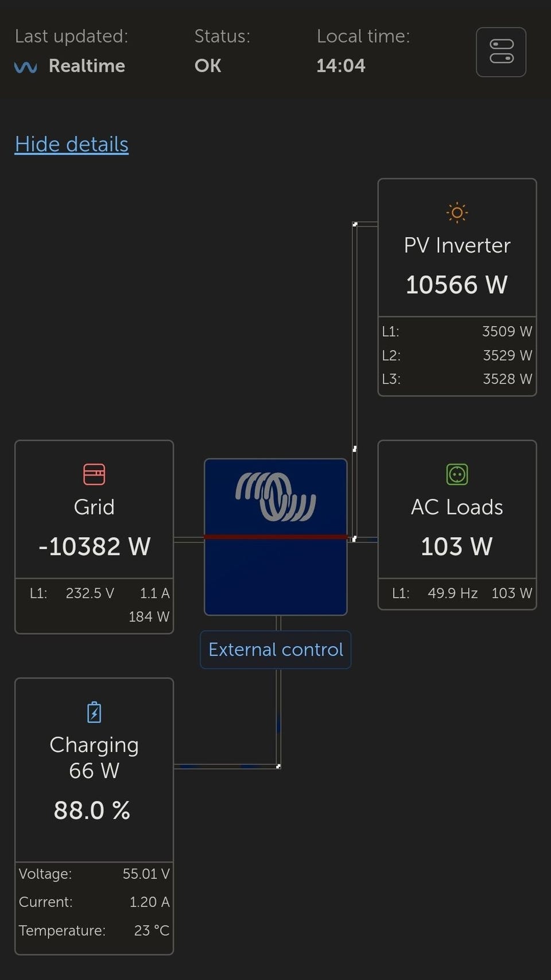Click the External control status label
The image size is (551, 980).
(275, 650)
